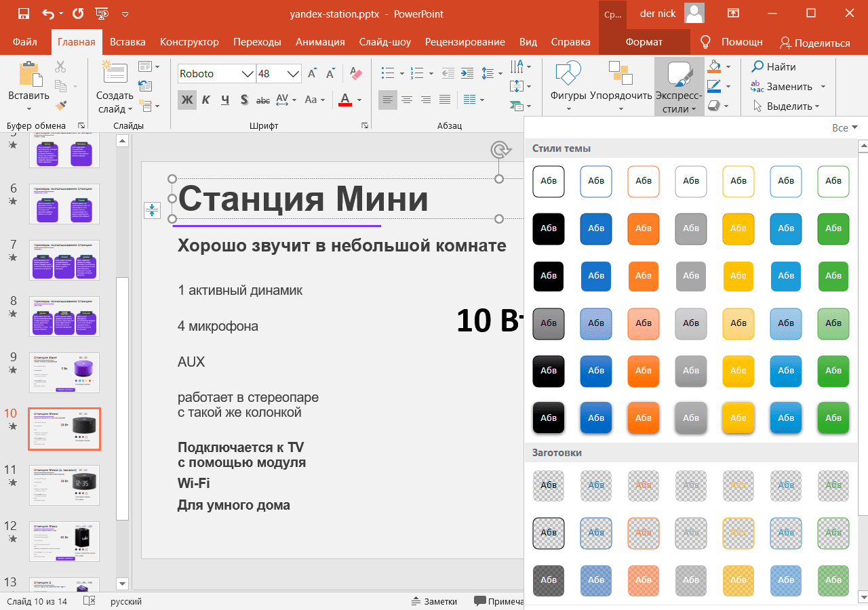Apply the solid green filled style in second row
Screen dimensions: 868x610
coord(833,228)
